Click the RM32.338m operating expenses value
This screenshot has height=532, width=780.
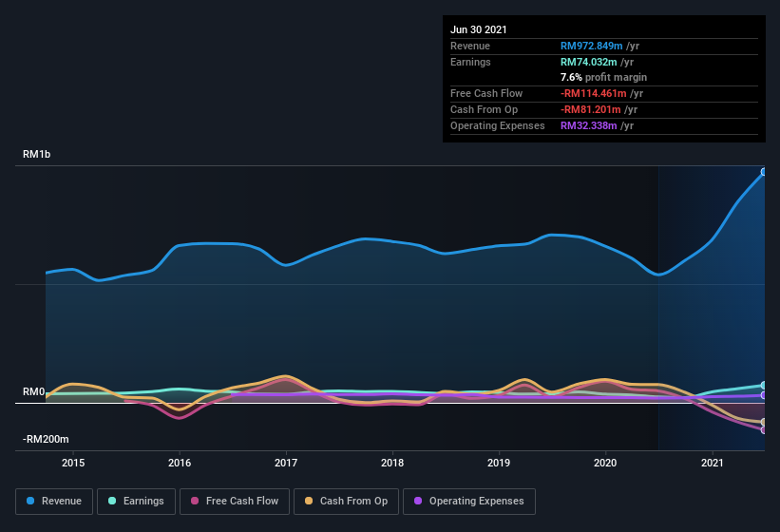coord(588,125)
